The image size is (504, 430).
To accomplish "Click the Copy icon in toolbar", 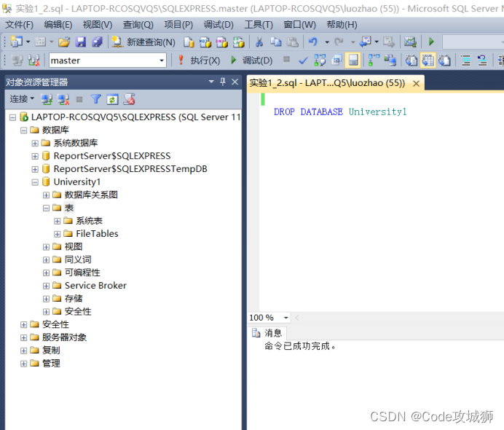I will [x=276, y=42].
